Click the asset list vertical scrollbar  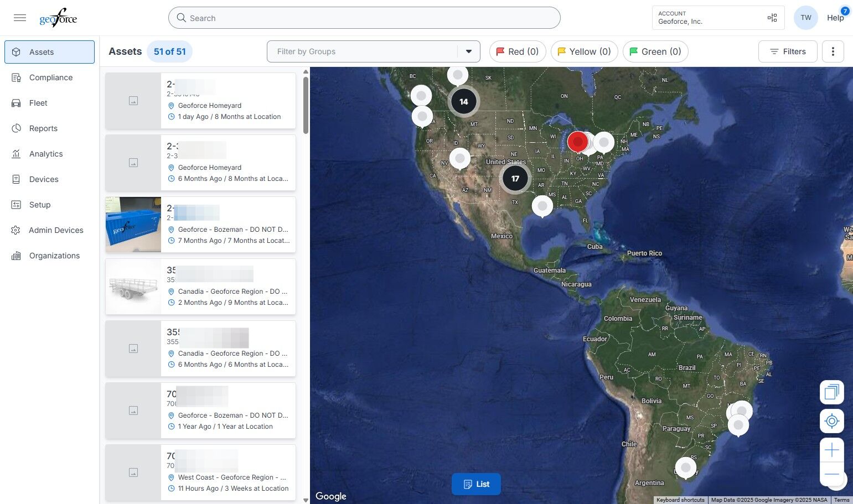(x=306, y=105)
